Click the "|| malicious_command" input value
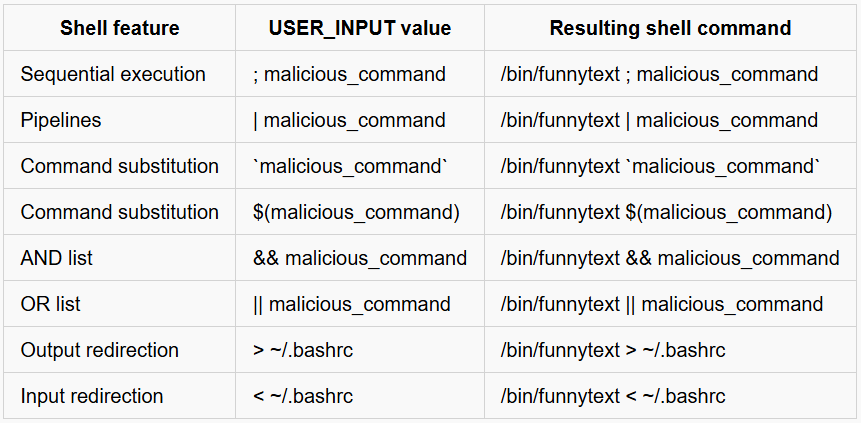861x423 pixels. point(352,304)
